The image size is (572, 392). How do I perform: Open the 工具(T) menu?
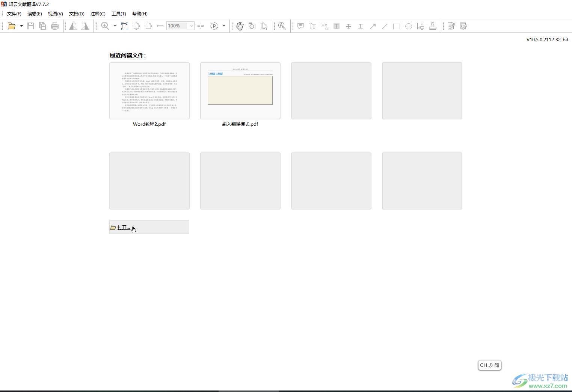pos(119,14)
